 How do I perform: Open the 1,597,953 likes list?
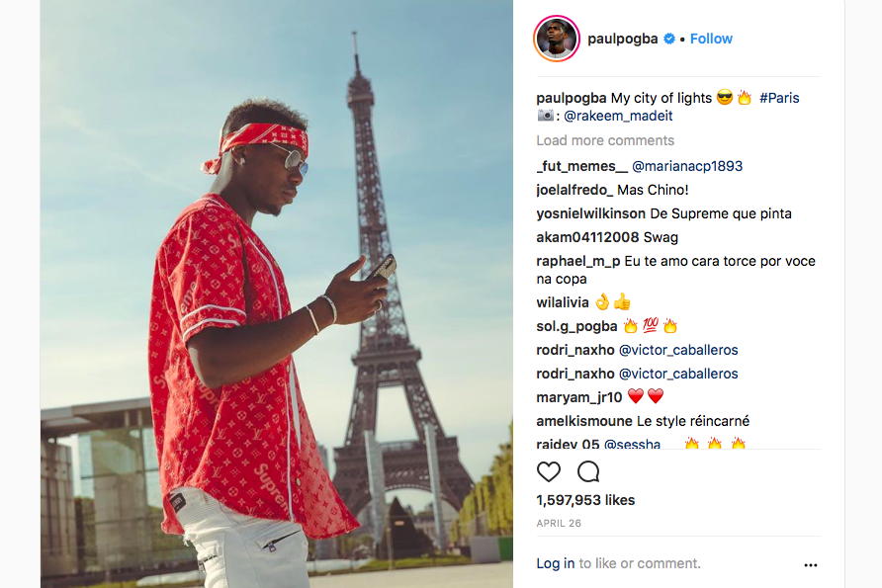tap(585, 500)
